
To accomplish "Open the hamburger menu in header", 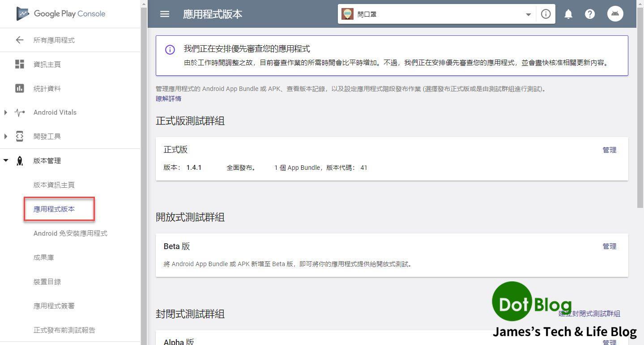I will pos(165,14).
